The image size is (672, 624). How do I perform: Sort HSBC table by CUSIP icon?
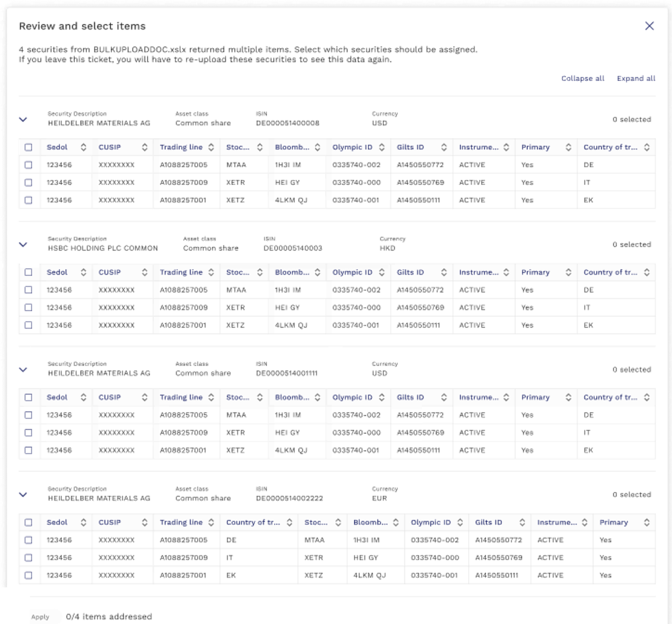coord(145,272)
